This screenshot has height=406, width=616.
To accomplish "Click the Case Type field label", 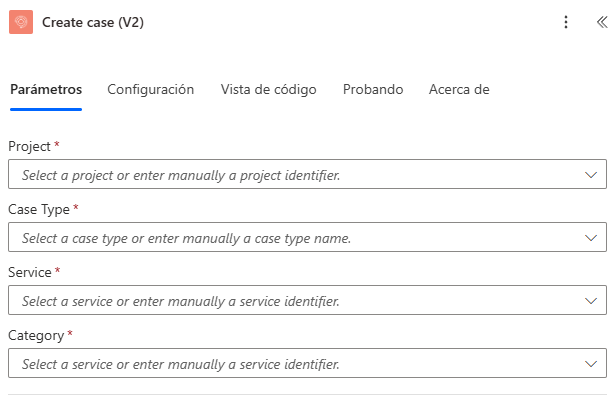I will (39, 210).
